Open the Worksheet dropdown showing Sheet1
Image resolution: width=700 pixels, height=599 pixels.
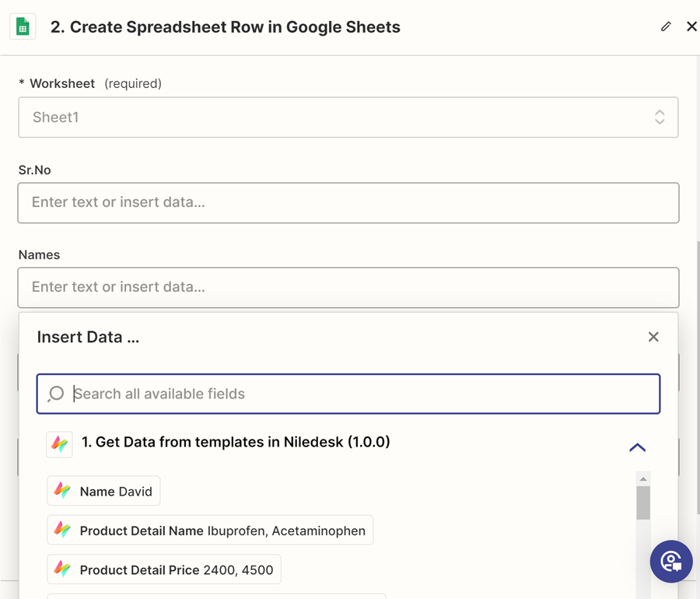click(x=348, y=117)
